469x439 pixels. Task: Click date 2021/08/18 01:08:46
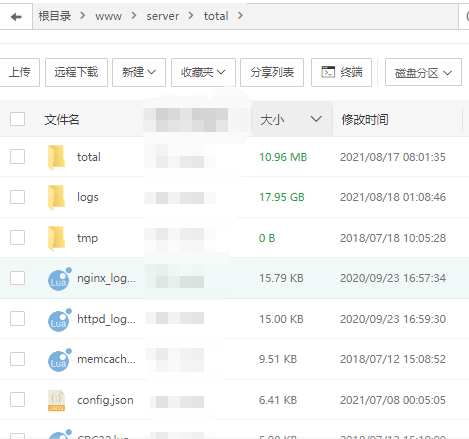click(393, 197)
